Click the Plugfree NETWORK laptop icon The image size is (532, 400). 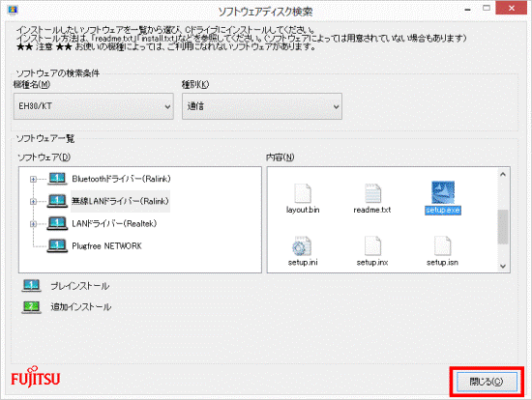tap(57, 245)
